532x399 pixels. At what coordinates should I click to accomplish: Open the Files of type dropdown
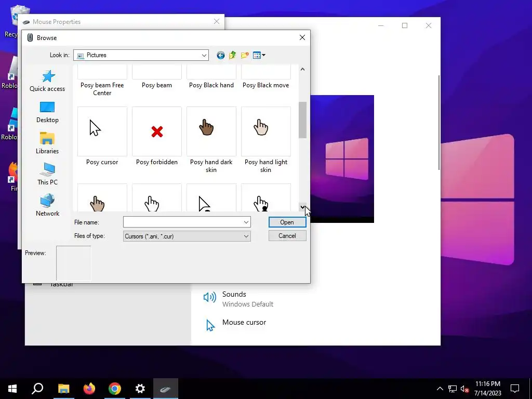click(x=187, y=236)
